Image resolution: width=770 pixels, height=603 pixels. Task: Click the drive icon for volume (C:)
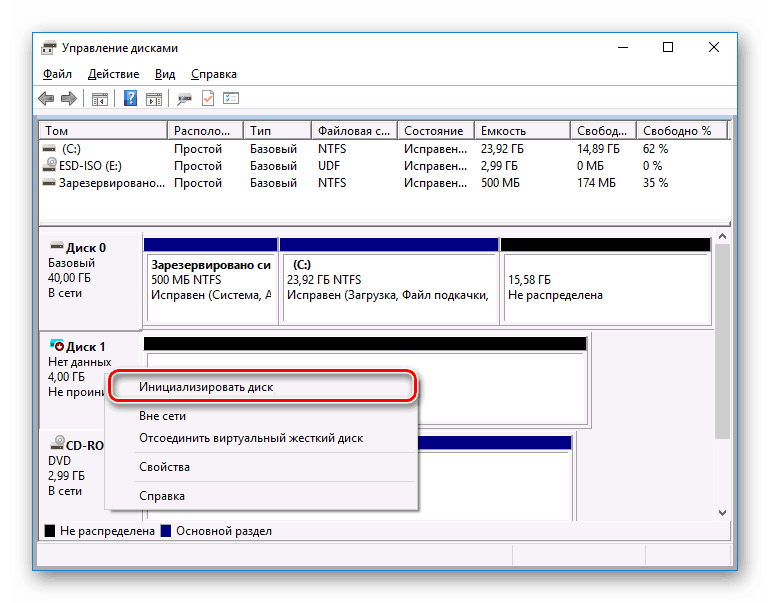click(x=49, y=148)
